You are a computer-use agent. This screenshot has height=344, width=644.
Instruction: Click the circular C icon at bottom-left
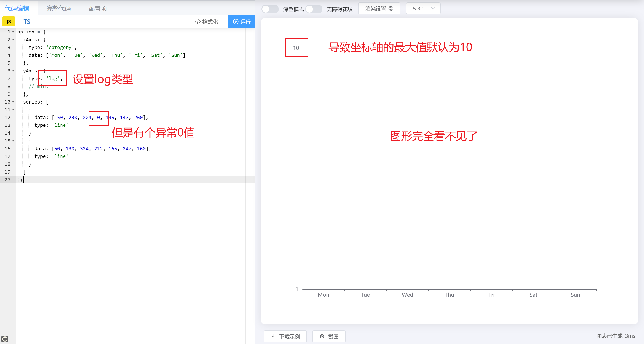tap(5, 339)
